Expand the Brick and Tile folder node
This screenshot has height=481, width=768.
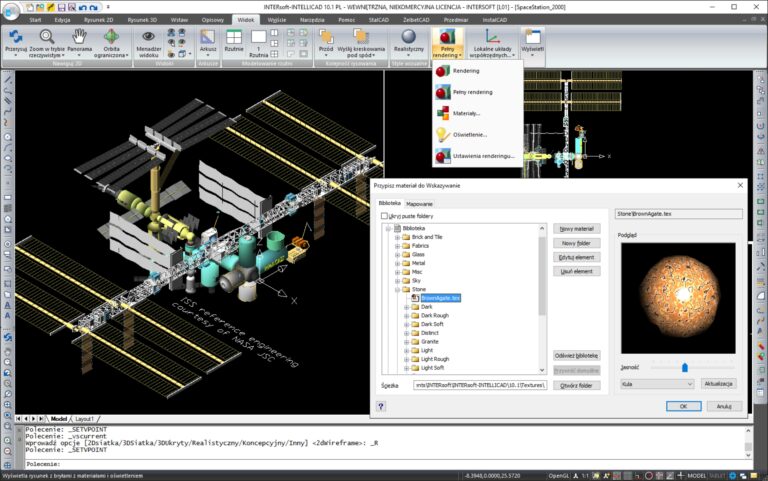[x=397, y=237]
